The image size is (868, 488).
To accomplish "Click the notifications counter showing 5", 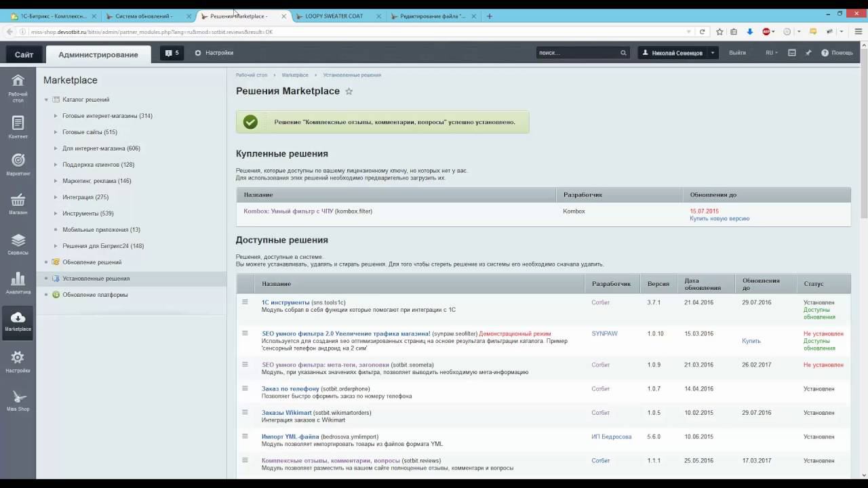I will 172,53.
